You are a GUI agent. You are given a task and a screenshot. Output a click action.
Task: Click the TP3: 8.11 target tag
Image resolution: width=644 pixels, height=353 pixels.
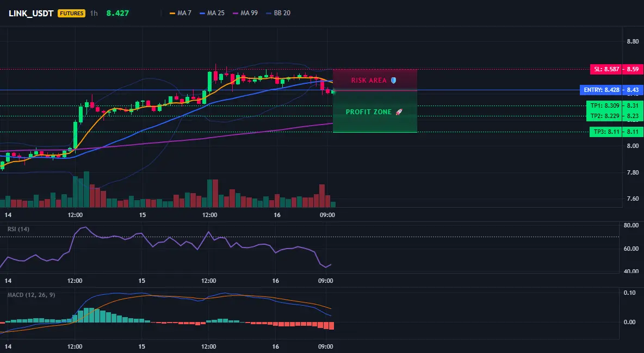[x=605, y=132]
